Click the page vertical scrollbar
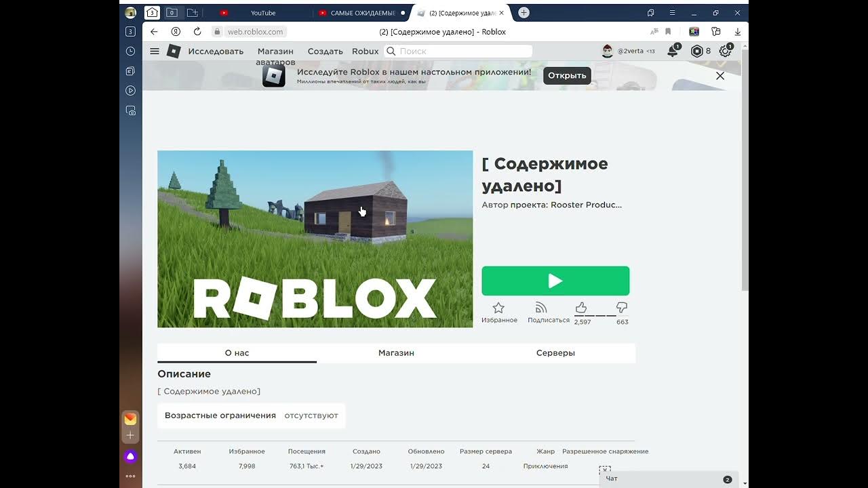The image size is (868, 488). (x=745, y=169)
